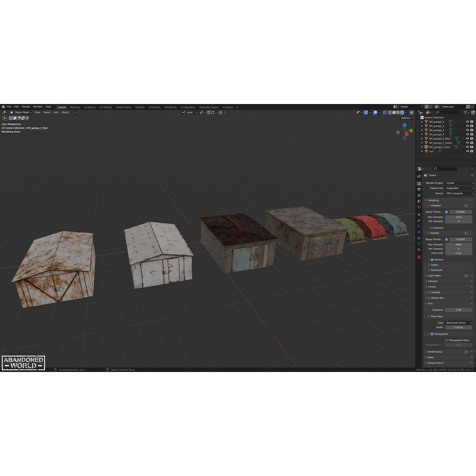Screen dimensions: 476x476
Task: Enable the Motion Blur checkbox
Action: click(429, 298)
